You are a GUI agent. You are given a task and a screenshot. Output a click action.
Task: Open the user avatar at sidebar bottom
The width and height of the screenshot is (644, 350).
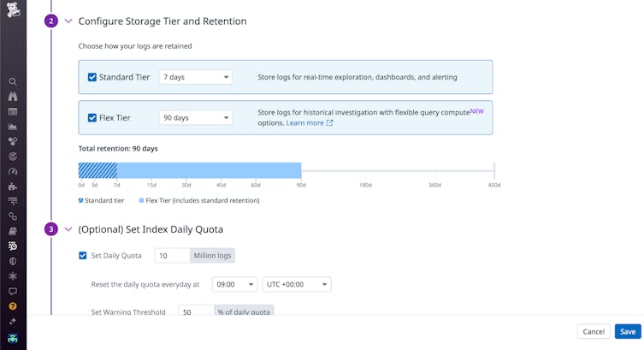point(13,337)
